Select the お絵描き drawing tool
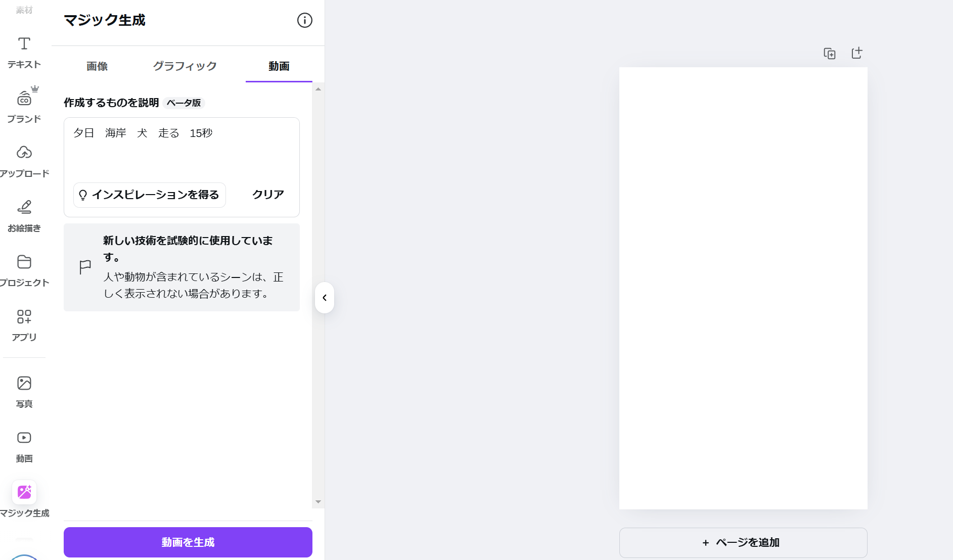Image resolution: width=953 pixels, height=560 pixels. [x=24, y=216]
